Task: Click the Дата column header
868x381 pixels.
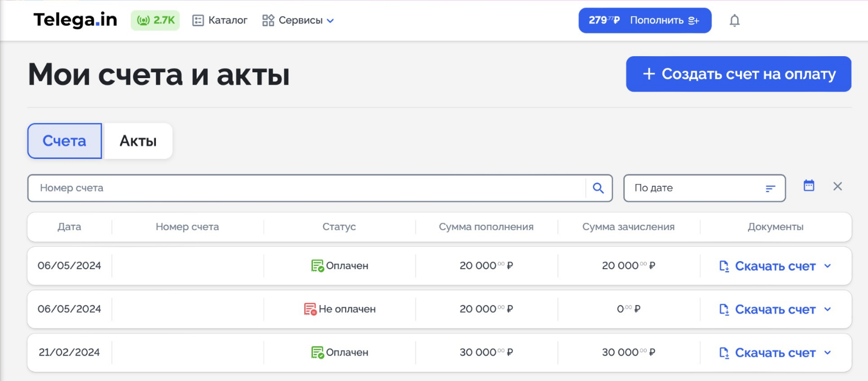Action: click(70, 227)
